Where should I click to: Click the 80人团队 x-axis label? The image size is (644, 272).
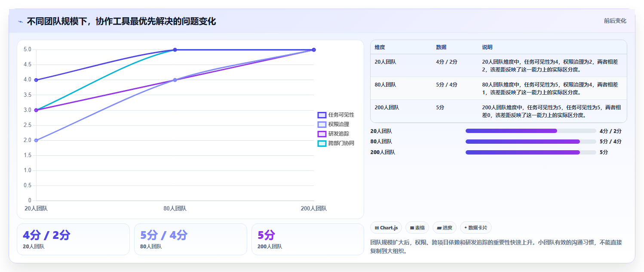(175, 208)
